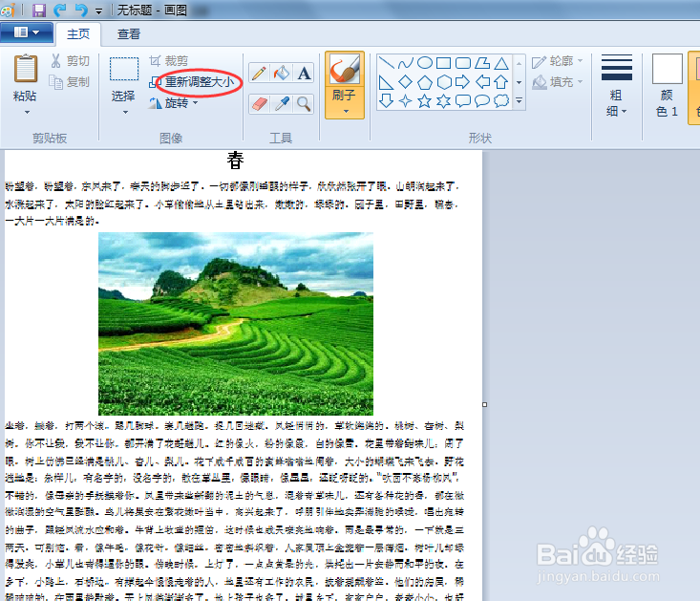Select the Left arrow shape
Image resolution: width=700 pixels, height=601 pixels.
[x=482, y=82]
